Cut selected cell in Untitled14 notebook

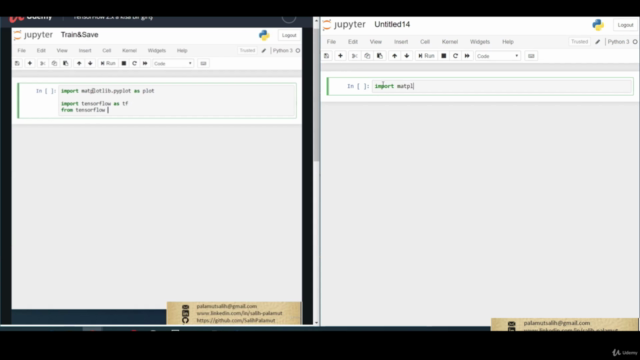point(354,56)
